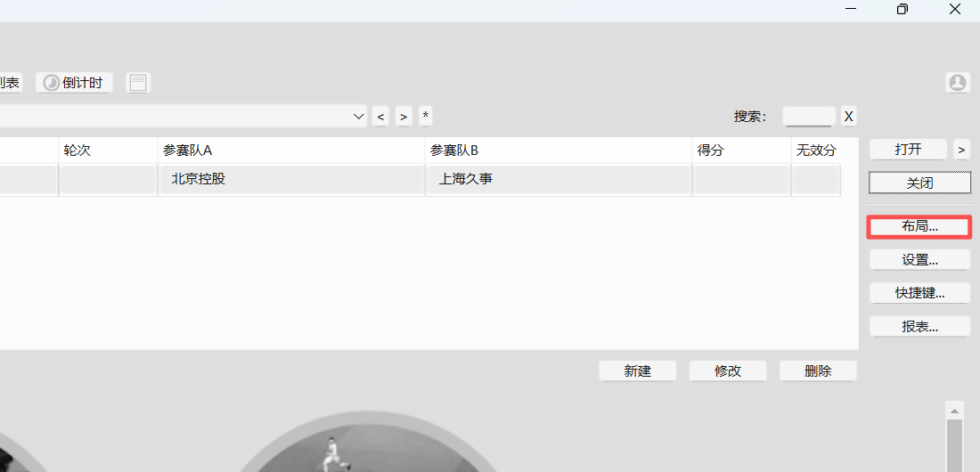Clear search with the X button
The height and width of the screenshot is (472, 980).
[848, 117]
